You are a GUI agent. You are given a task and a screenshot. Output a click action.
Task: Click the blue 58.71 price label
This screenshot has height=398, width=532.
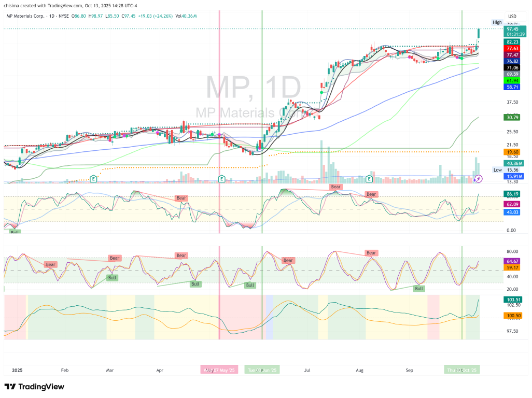point(512,87)
